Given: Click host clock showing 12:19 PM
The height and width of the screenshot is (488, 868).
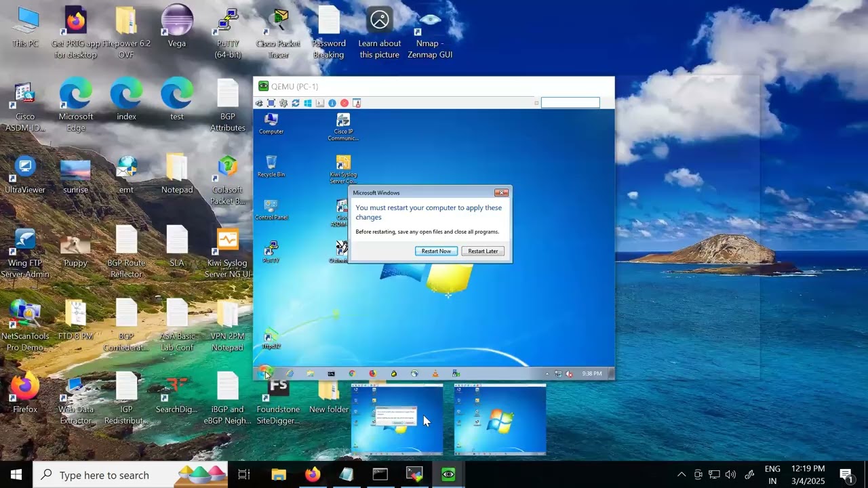Looking at the screenshot, I should click(x=807, y=474).
